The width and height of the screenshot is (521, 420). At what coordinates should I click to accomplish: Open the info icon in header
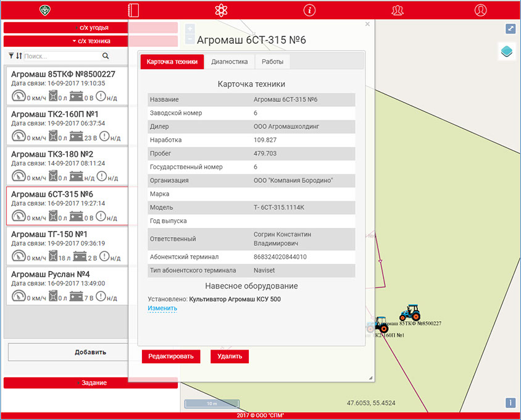coord(309,10)
